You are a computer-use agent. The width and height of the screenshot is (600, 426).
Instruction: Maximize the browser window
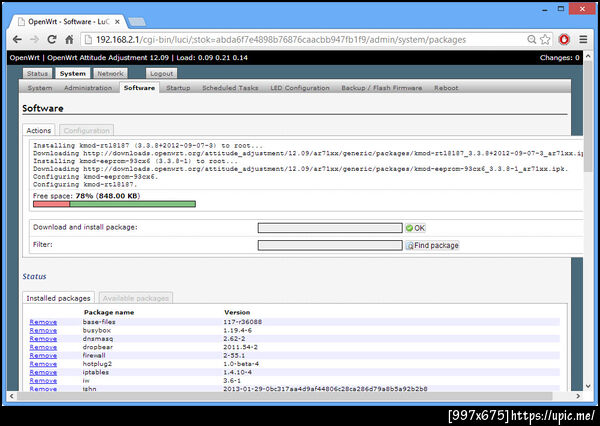pyautogui.click(x=561, y=9)
